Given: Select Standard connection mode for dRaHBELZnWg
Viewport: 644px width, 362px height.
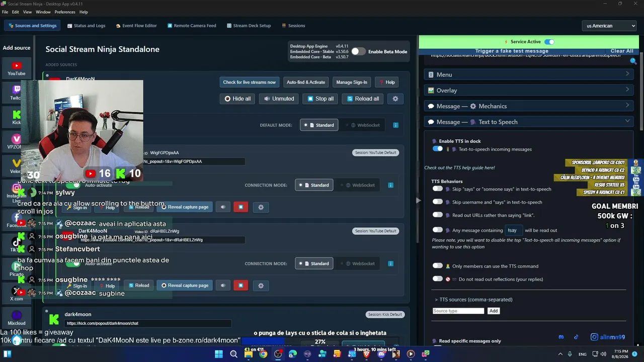Looking at the screenshot, I should pyautogui.click(x=314, y=263).
